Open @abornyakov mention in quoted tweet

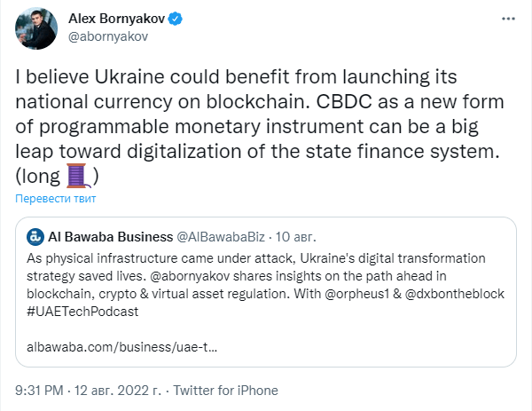190,276
